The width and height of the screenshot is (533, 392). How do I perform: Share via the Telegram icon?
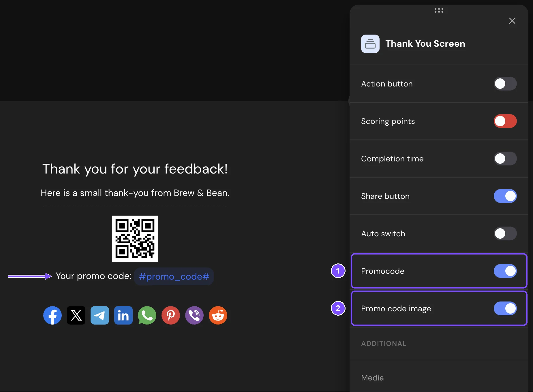pyautogui.click(x=100, y=315)
